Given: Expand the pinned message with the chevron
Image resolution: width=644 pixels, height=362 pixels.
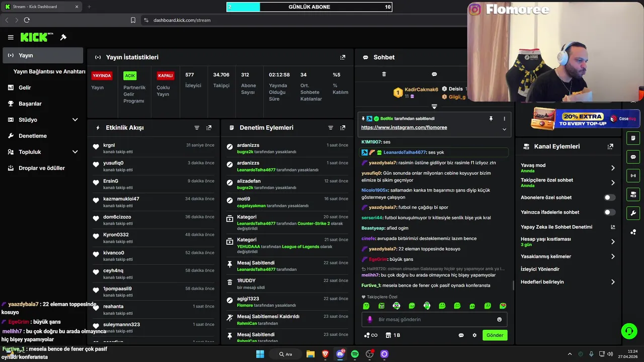Looking at the screenshot, I should pos(504,129).
